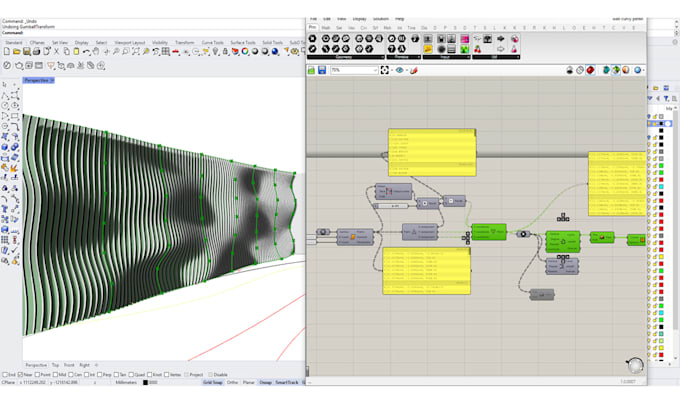Click the Print icon in Rhino toolbar
Screen dimensions: 680x409
(36, 53)
